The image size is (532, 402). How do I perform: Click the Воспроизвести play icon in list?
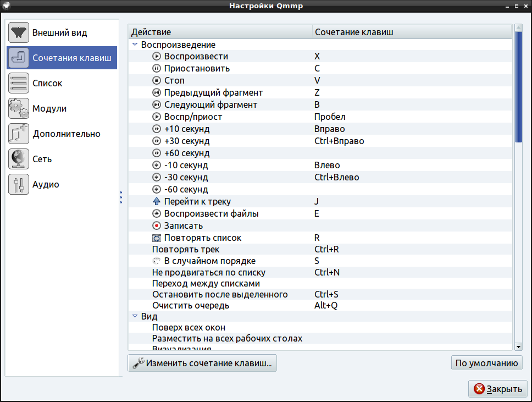coord(157,57)
